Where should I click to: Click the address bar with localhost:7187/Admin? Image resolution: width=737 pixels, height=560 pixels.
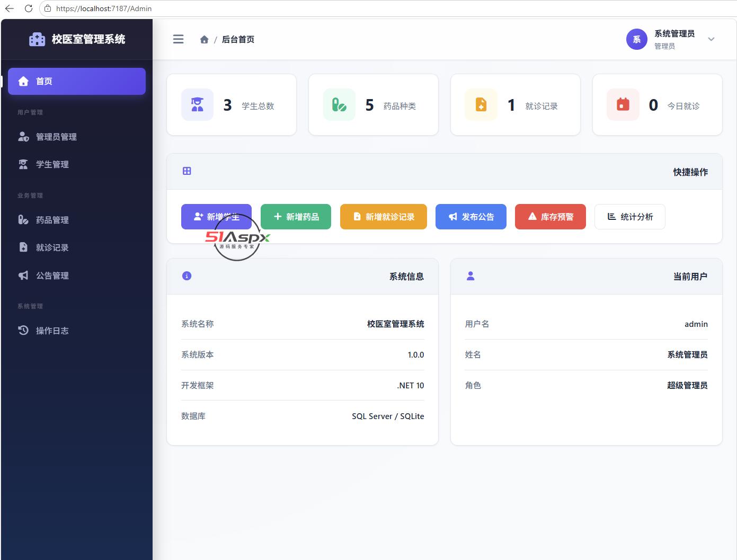[388, 8]
